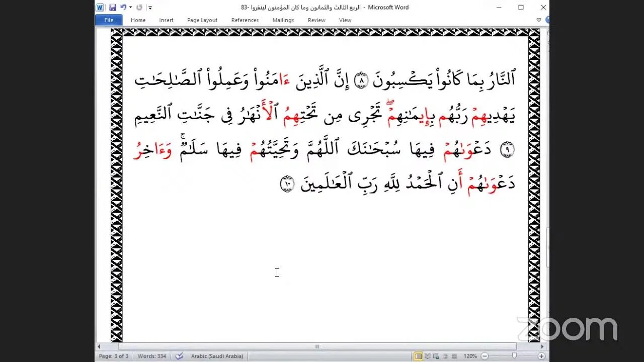Switch to Web Layout view
This screenshot has height=362, width=644.
pyautogui.click(x=436, y=356)
